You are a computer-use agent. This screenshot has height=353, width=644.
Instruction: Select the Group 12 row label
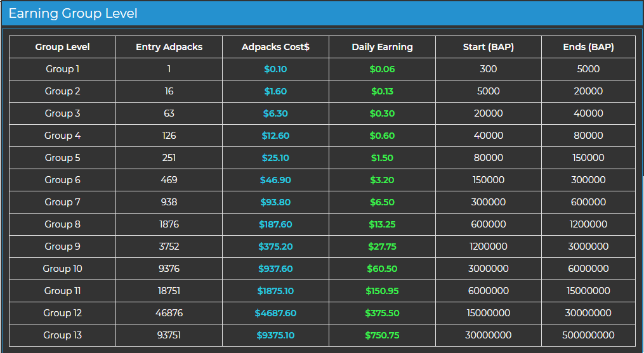[62, 313]
